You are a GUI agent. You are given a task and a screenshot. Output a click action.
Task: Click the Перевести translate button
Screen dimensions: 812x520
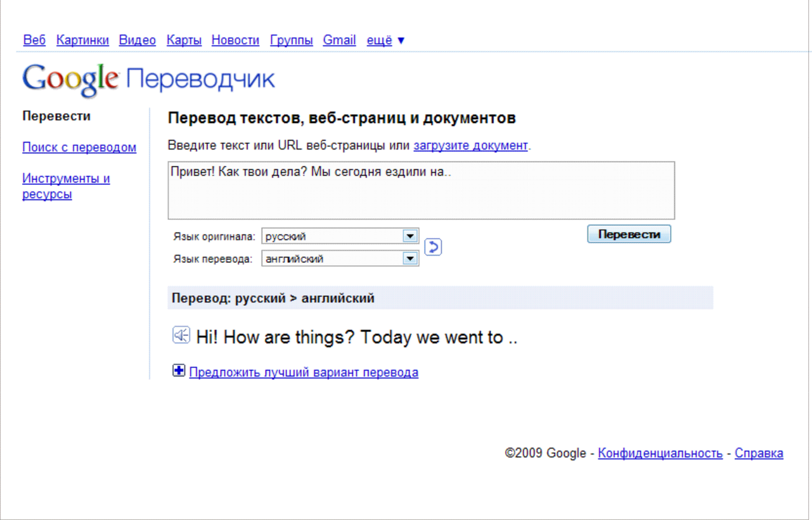tap(629, 234)
